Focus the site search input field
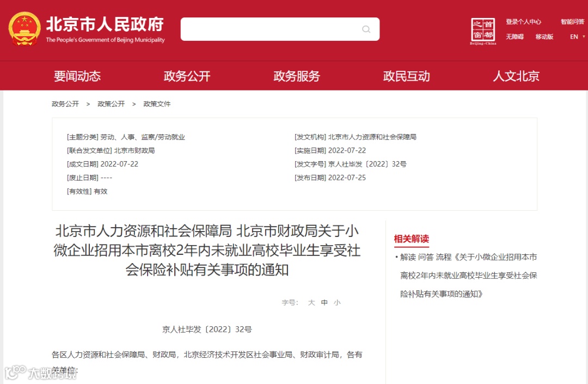The width and height of the screenshot is (588, 384). (x=280, y=29)
